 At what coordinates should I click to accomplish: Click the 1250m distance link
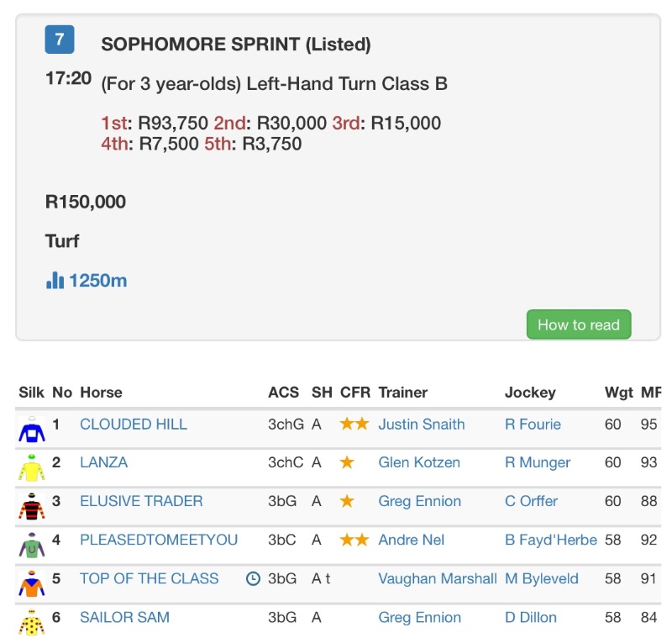tap(97, 281)
